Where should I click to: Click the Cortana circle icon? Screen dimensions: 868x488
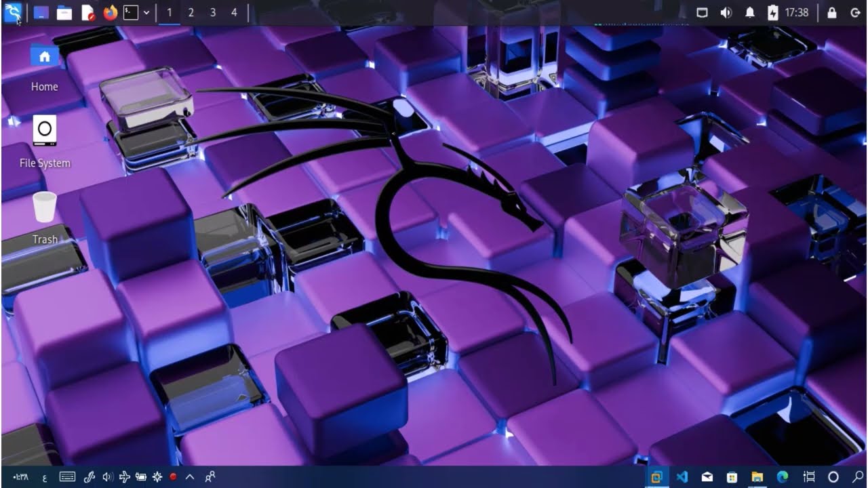pos(833,477)
